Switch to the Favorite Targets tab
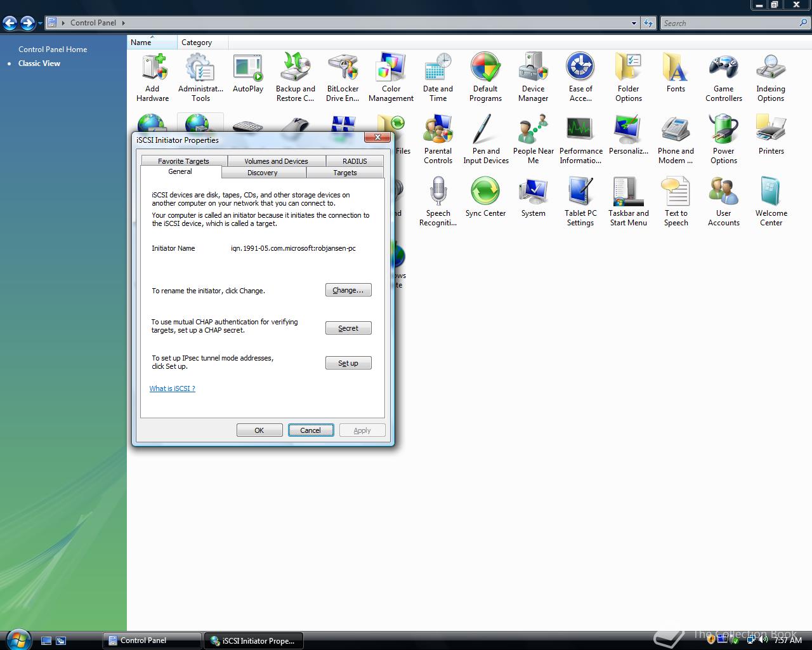 pos(183,161)
